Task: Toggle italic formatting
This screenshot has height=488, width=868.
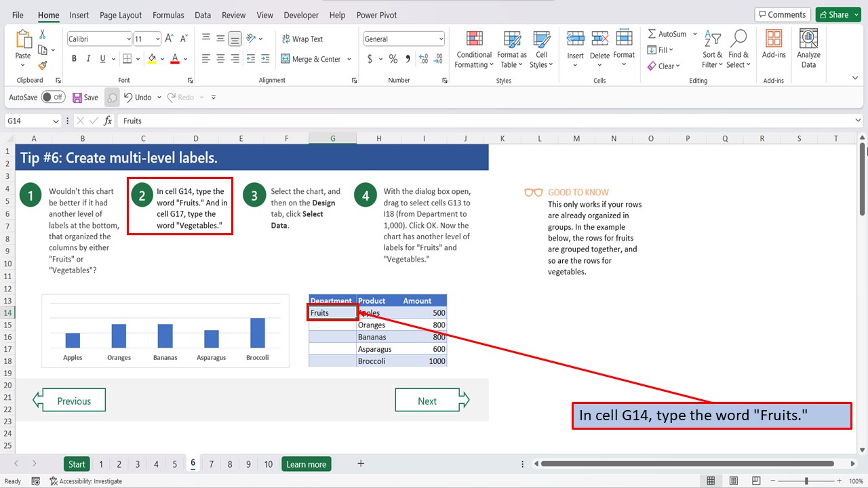Action: (89, 59)
